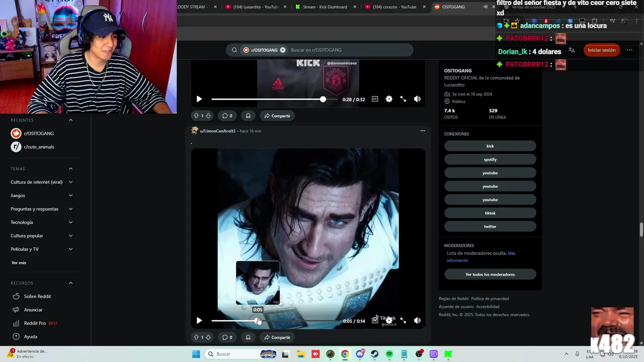Open settings gear on the 0:05 / 0:14 video

click(x=389, y=320)
